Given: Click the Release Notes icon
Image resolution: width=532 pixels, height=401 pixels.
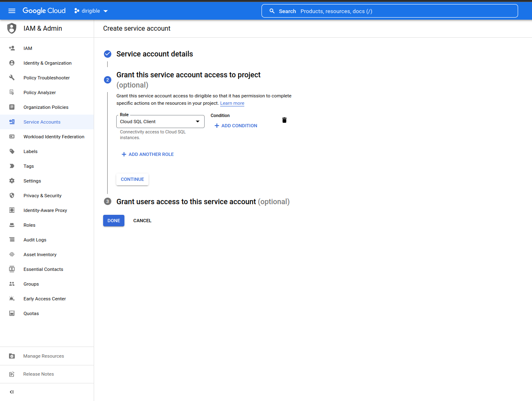Looking at the screenshot, I should (12, 374).
